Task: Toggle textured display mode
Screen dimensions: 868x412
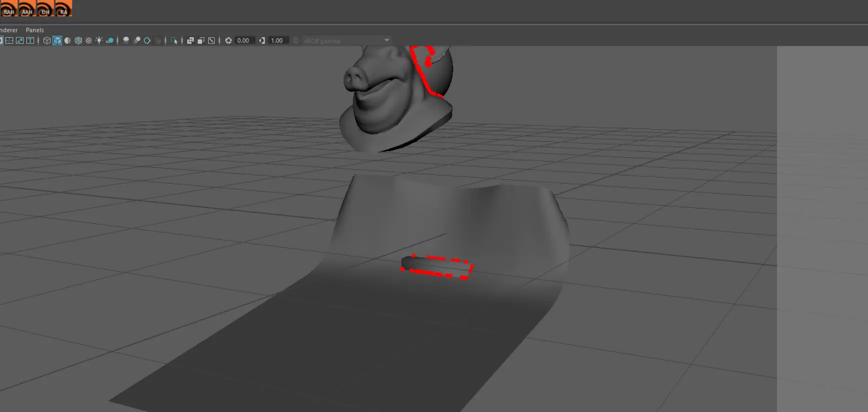Action: click(89, 41)
